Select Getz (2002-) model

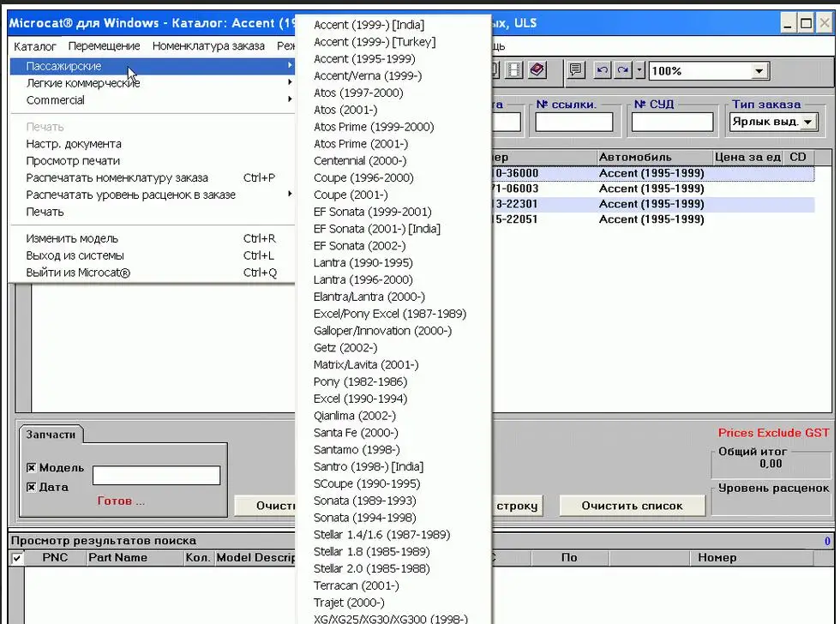click(393, 348)
